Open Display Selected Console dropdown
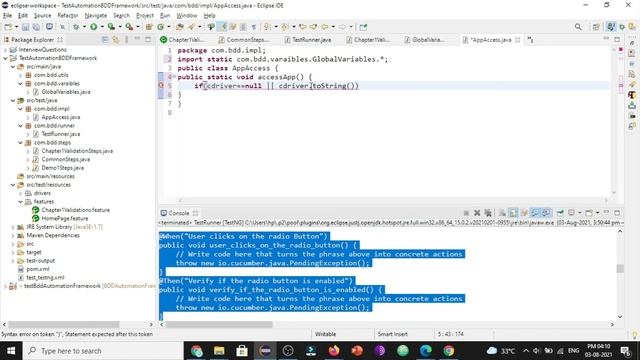 (580, 213)
